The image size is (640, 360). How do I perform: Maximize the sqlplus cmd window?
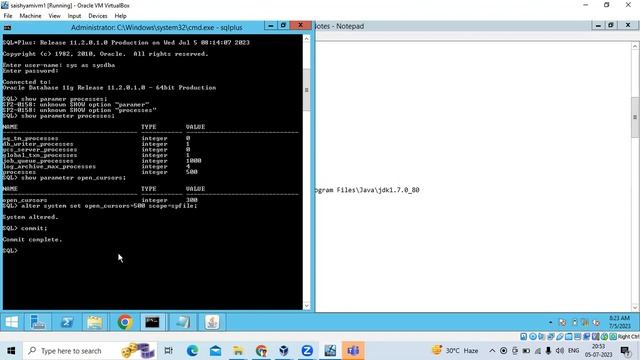(x=283, y=26)
